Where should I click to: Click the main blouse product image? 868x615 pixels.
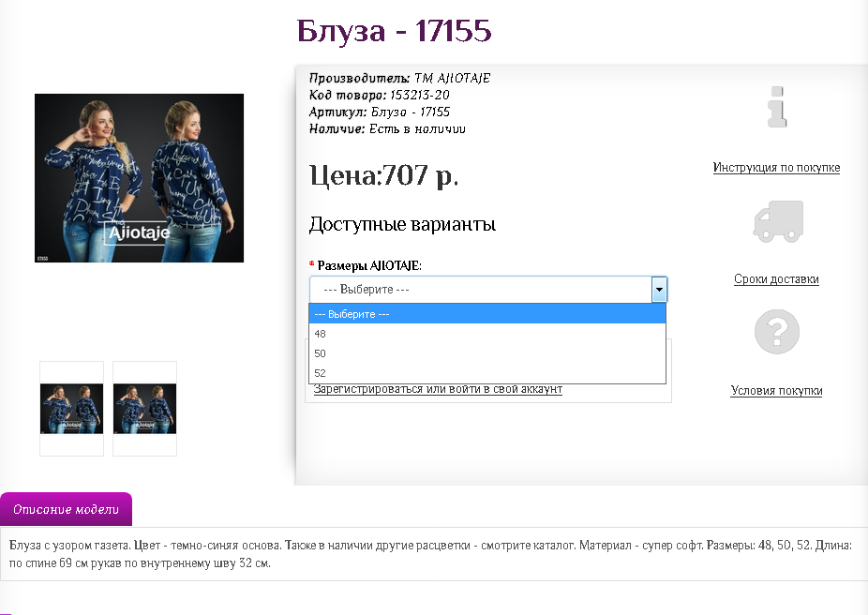pos(139,178)
